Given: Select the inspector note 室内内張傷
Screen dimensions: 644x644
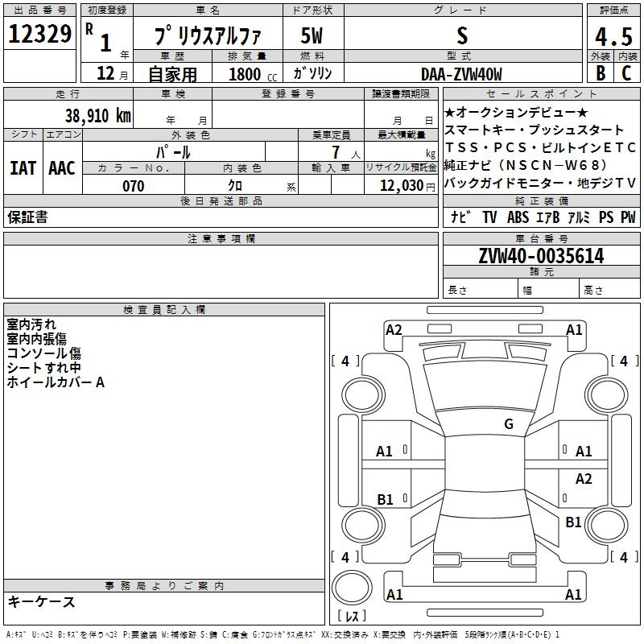Looking at the screenshot, I should pyautogui.click(x=36, y=339).
